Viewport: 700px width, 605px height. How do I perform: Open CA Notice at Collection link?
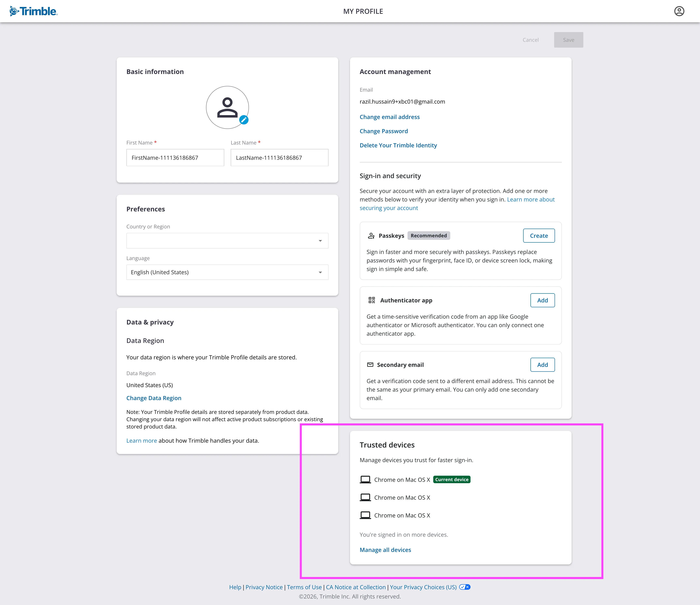(356, 587)
